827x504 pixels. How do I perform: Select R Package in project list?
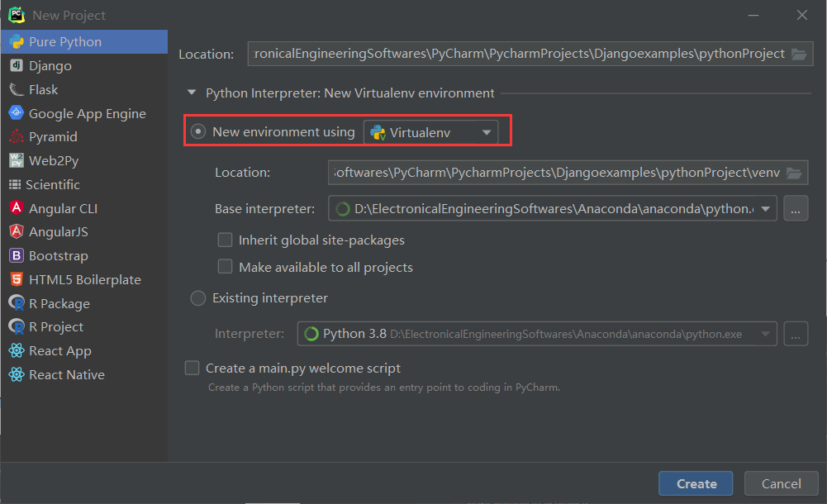[84, 303]
